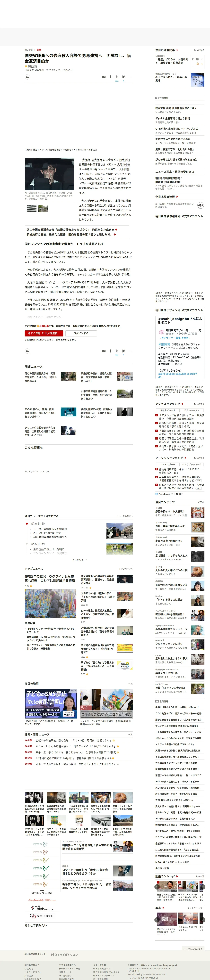Click 朝日新聞 breadcrumb link
210x980 pixels.
pyautogui.click(x=29, y=50)
